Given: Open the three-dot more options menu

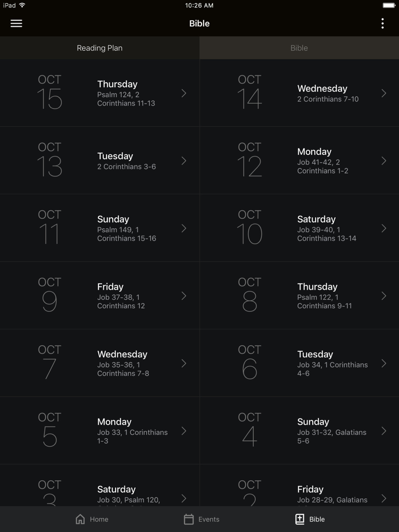Looking at the screenshot, I should 382,24.
